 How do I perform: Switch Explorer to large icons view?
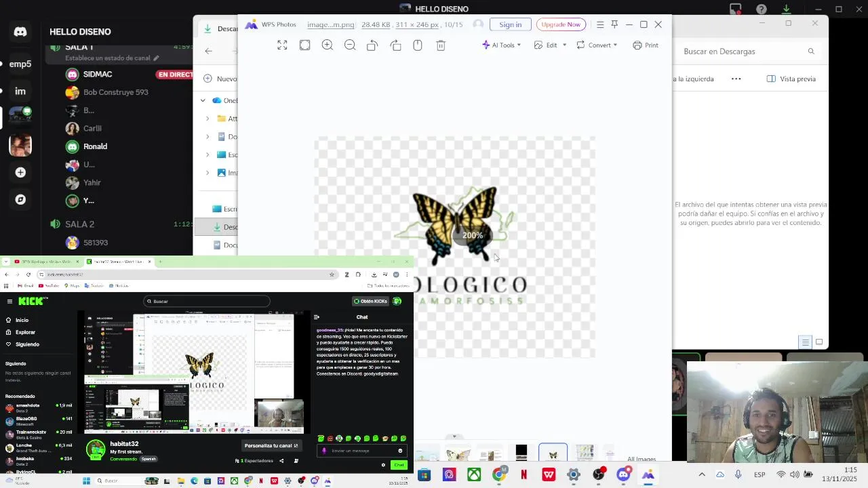819,342
